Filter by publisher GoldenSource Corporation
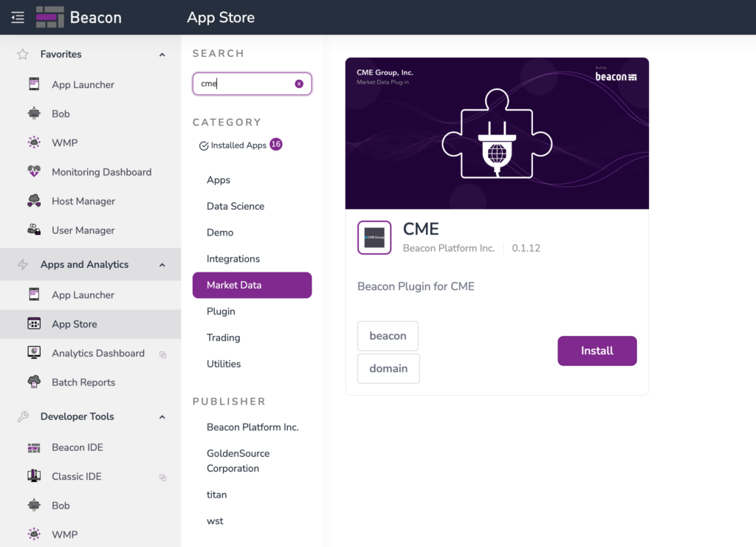 (238, 461)
